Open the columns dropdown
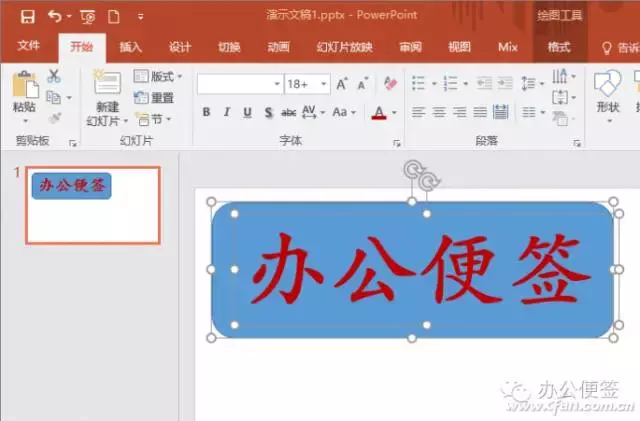Screen dimensions: 640x421 533,112
